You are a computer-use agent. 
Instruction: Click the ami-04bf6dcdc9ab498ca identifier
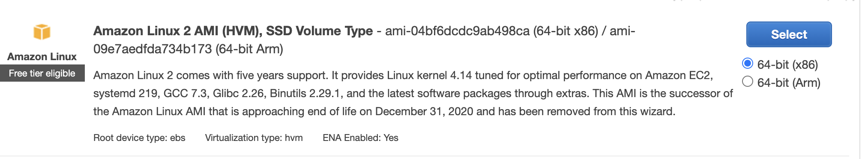pyautogui.click(x=457, y=31)
